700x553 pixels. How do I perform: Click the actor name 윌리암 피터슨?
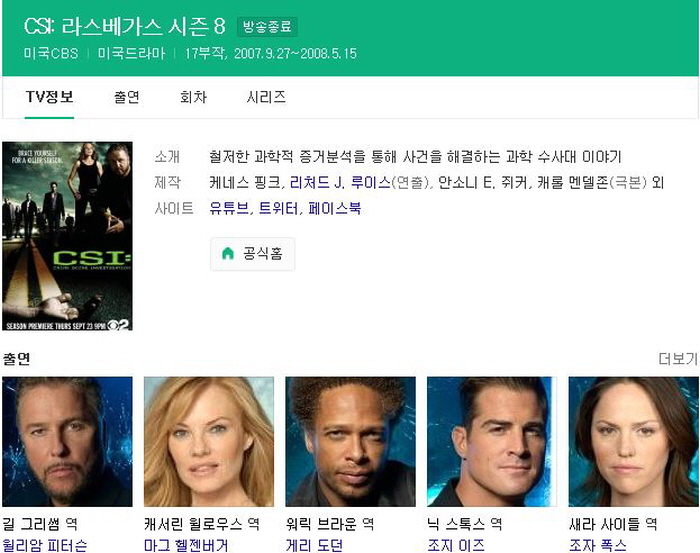45,545
